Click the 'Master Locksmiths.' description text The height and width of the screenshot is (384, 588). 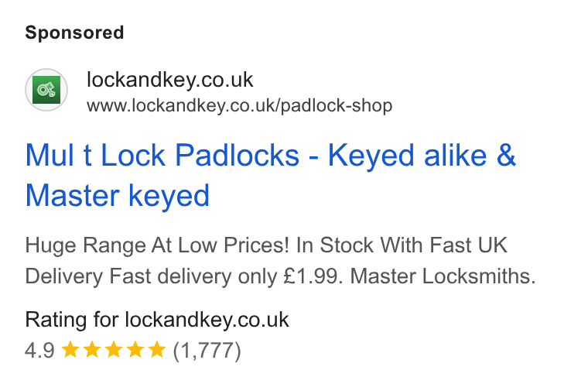pyautogui.click(x=443, y=276)
